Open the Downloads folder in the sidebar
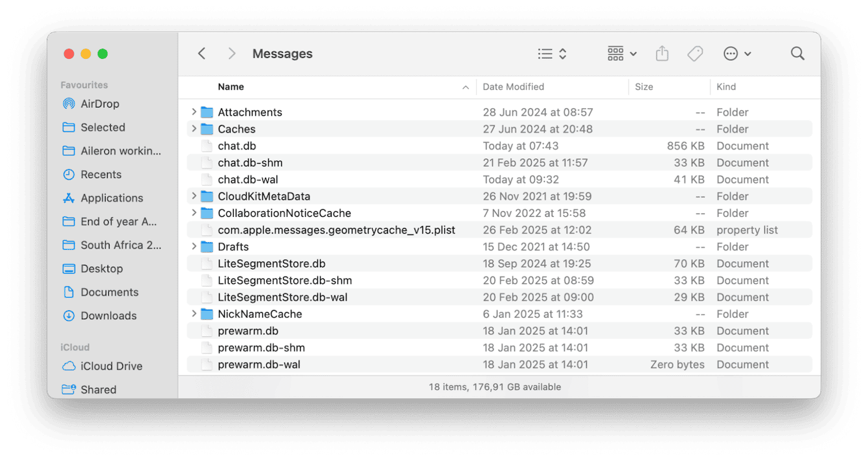The image size is (868, 461). [106, 315]
